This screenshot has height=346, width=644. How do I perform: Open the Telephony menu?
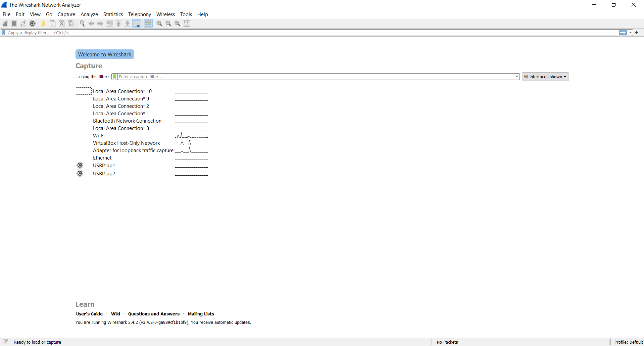click(140, 14)
